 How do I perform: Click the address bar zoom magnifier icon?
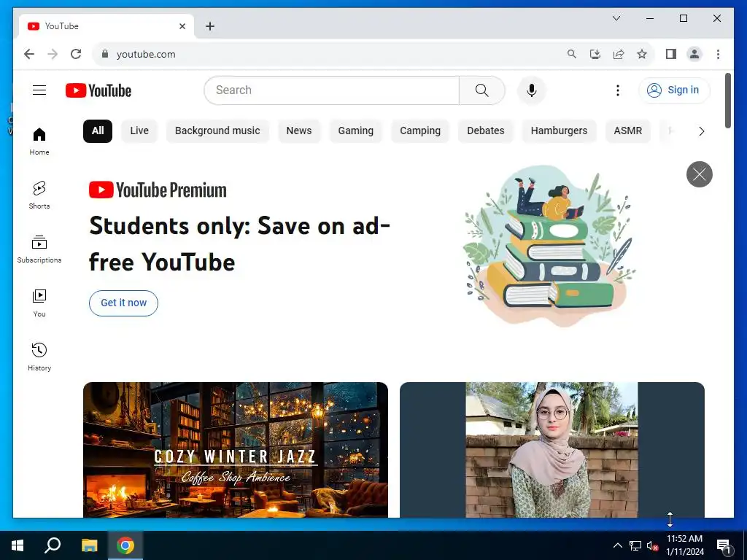coord(572,54)
